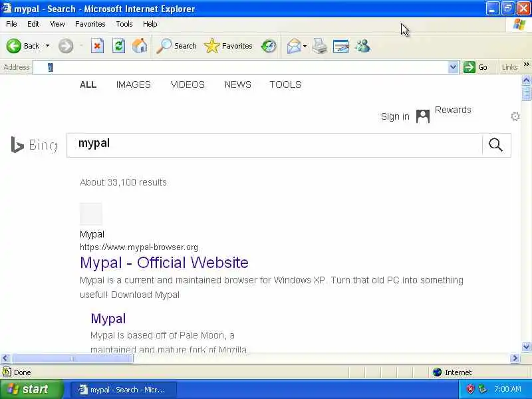Viewport: 532px width, 399px height.
Task: Click the Sign in link
Action: 395,116
